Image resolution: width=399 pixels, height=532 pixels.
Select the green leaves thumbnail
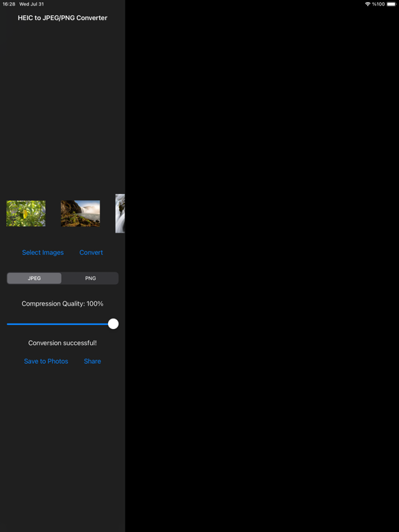(26, 213)
